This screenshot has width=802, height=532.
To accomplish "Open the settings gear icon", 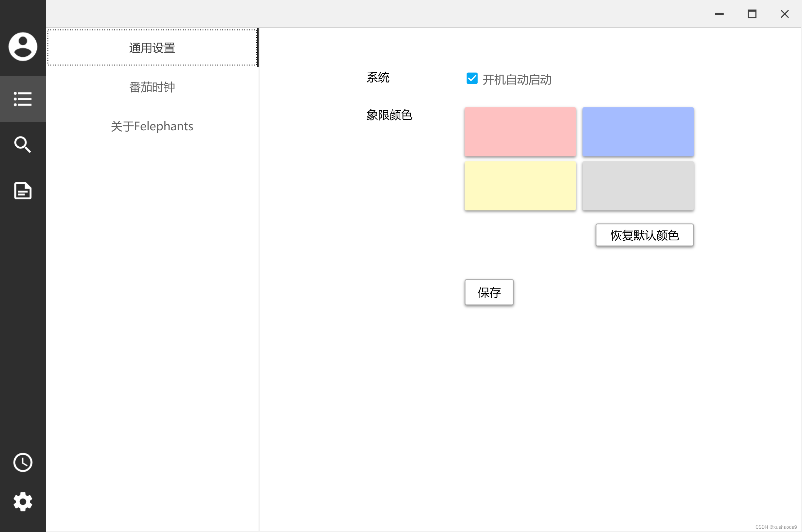I will click(x=23, y=502).
